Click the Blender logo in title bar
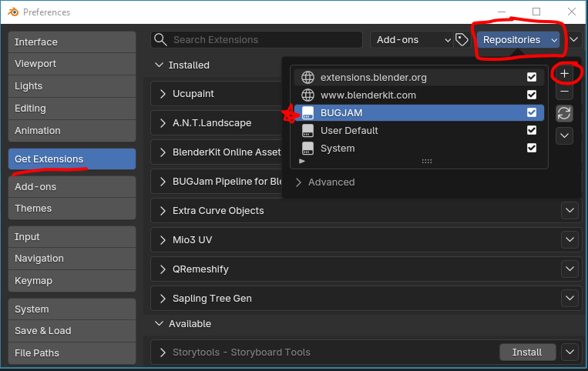The height and width of the screenshot is (371, 588). (12, 12)
